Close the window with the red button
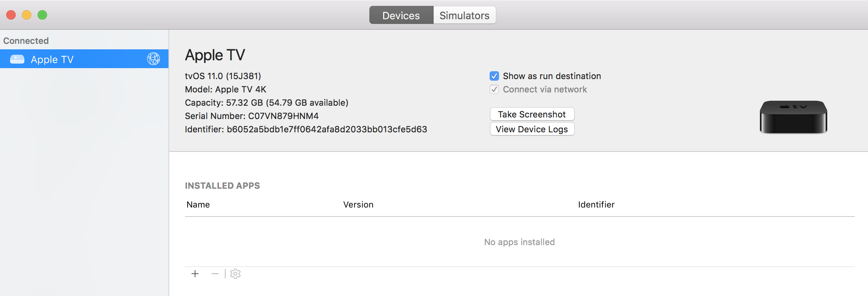This screenshot has height=296, width=868. [11, 15]
